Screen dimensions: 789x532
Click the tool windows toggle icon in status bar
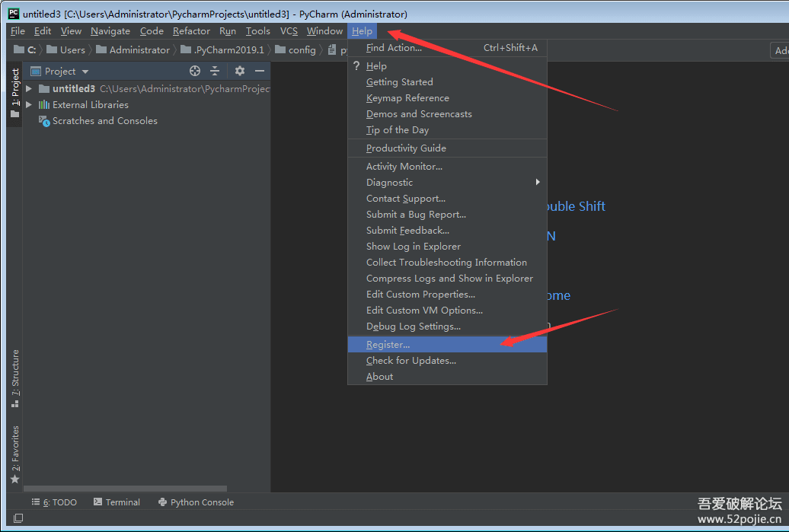click(x=18, y=518)
